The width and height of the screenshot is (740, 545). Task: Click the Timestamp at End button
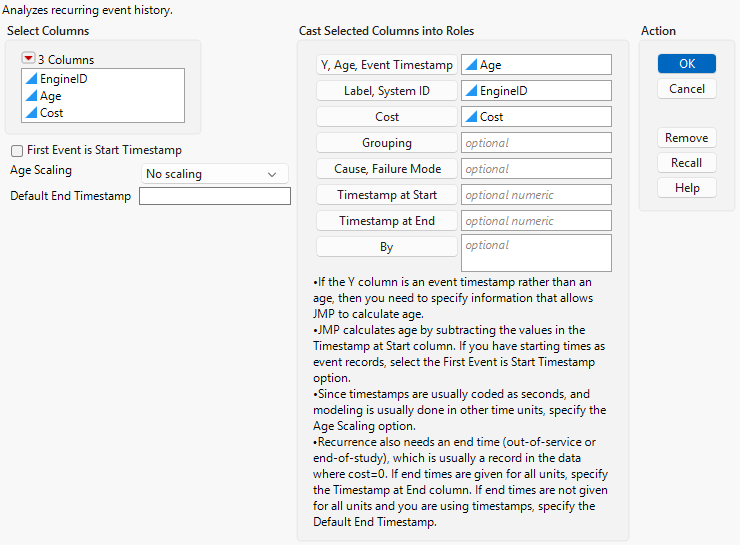[386, 221]
